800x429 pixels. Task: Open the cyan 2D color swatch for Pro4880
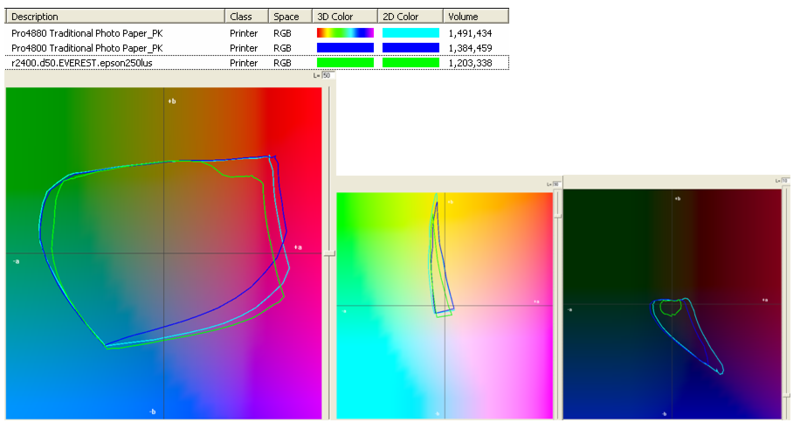(x=411, y=33)
